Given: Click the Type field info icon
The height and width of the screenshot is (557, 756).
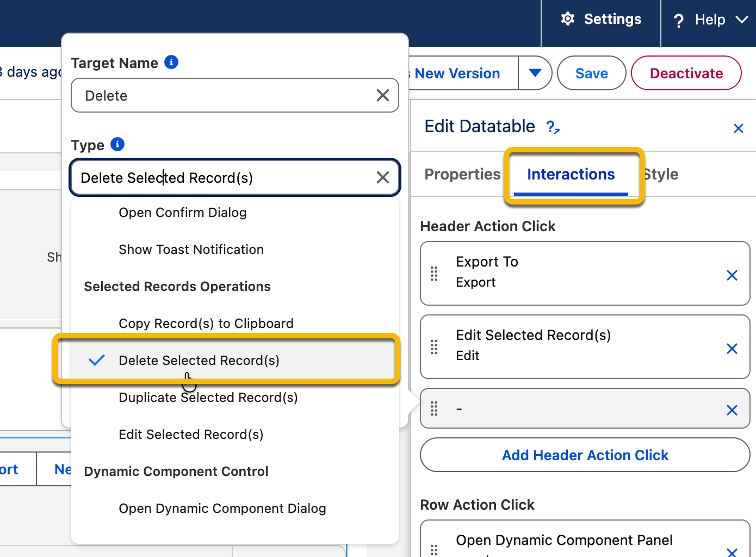Looking at the screenshot, I should (117, 144).
